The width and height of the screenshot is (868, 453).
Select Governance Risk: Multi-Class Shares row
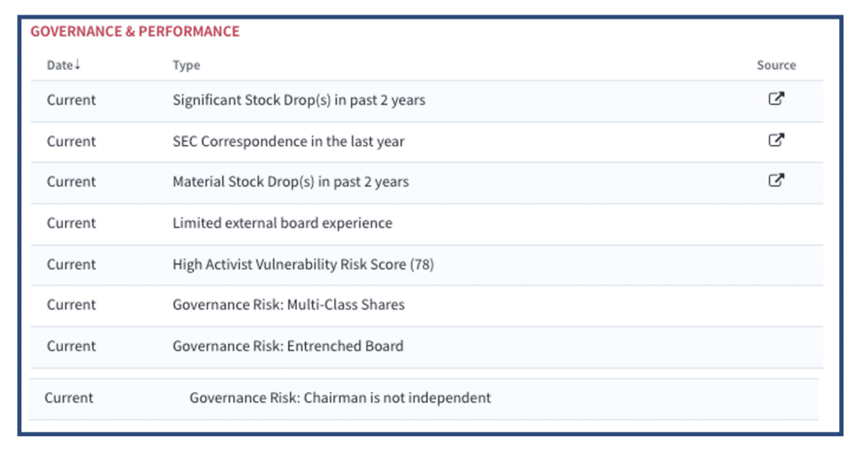pyautogui.click(x=427, y=305)
